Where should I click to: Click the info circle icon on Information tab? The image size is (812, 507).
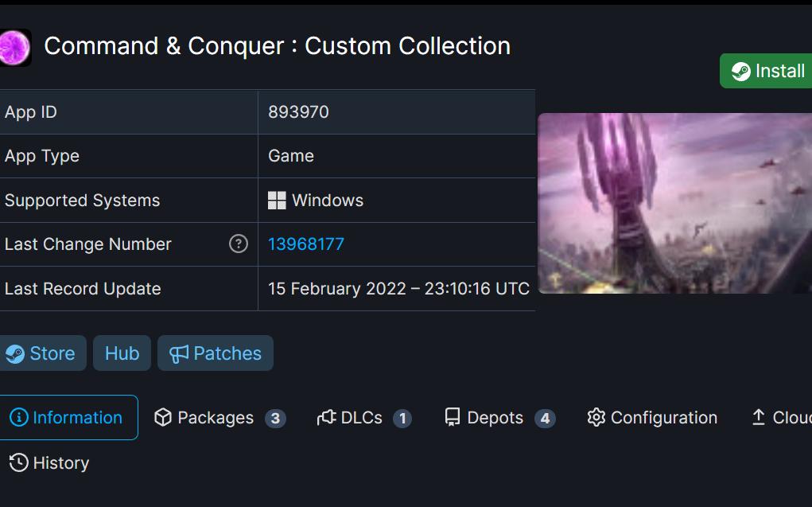19,417
